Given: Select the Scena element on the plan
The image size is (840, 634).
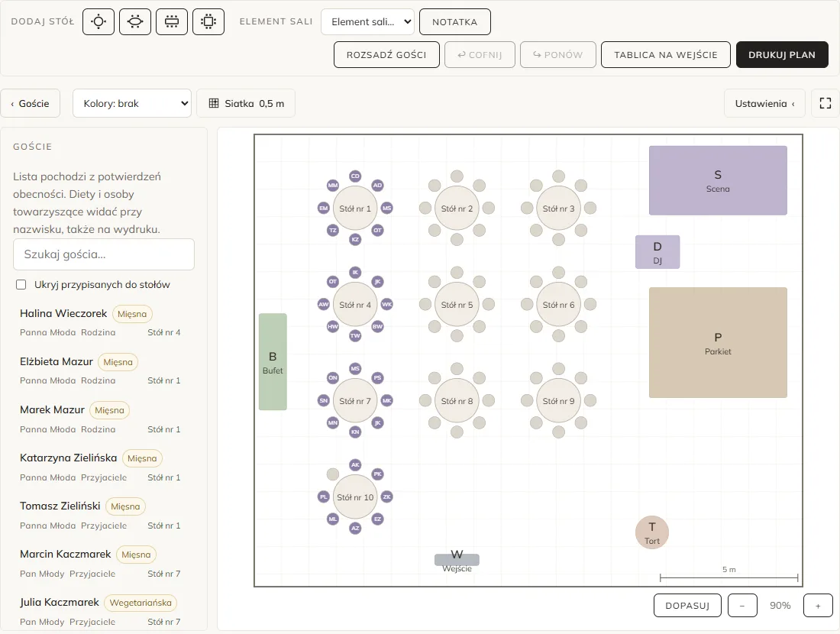Looking at the screenshot, I should [718, 180].
